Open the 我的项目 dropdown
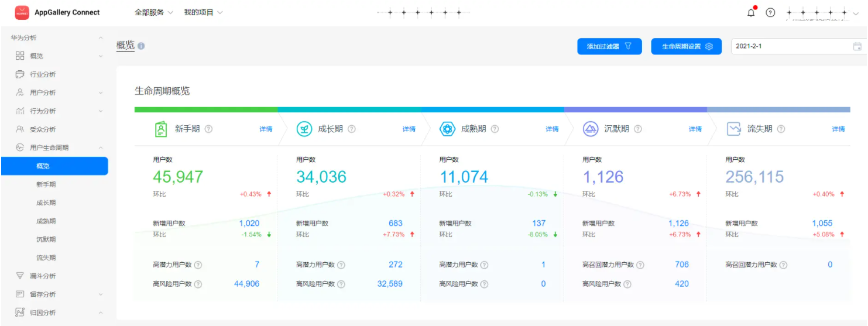Viewport: 868px width, 326px height. 203,12
